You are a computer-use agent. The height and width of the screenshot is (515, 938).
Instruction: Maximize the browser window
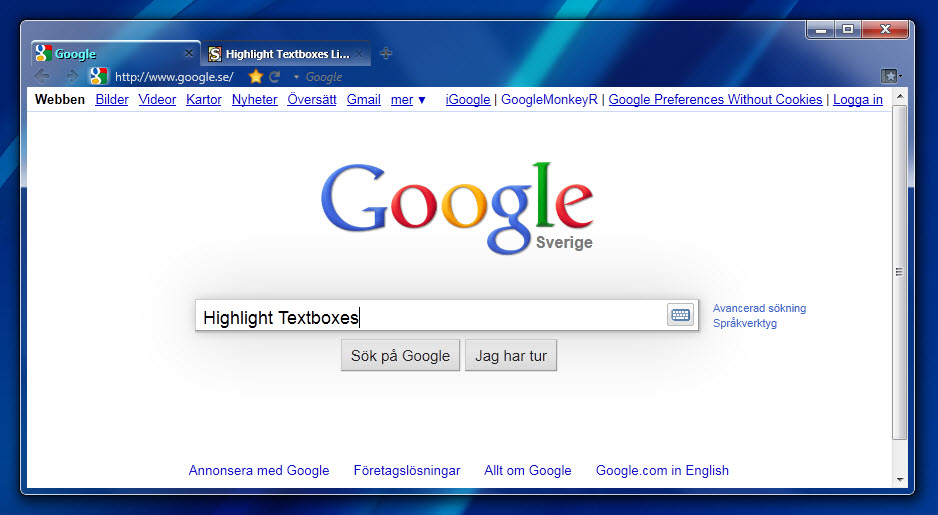pyautogui.click(x=848, y=29)
